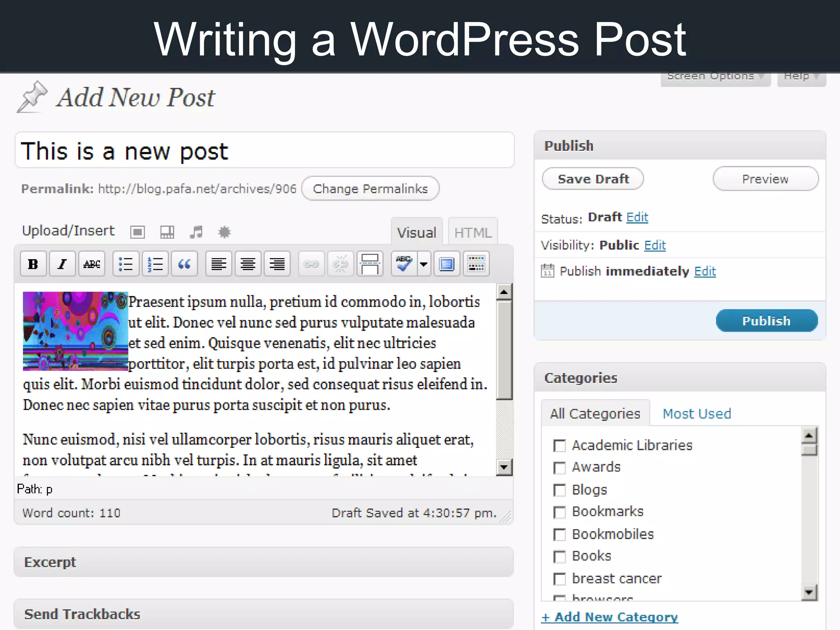The width and height of the screenshot is (840, 630).
Task: Select the colorful image in the editor
Action: [75, 331]
